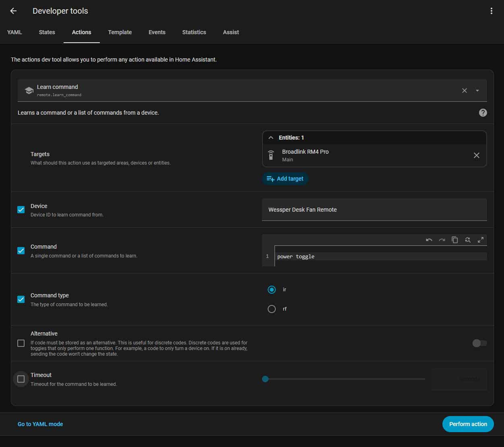Turn on the Alternative toggle switch

[479, 343]
